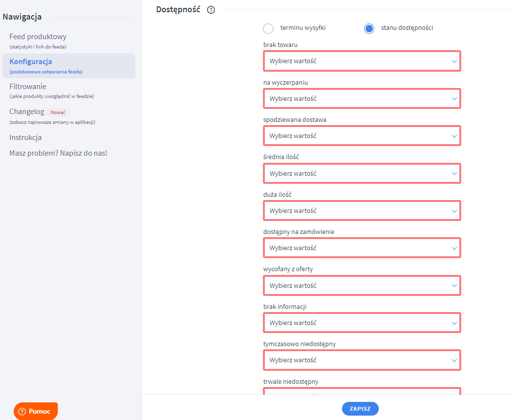The width and height of the screenshot is (513, 420).
Task: Click the help icon next to Dostępność
Action: [211, 10]
